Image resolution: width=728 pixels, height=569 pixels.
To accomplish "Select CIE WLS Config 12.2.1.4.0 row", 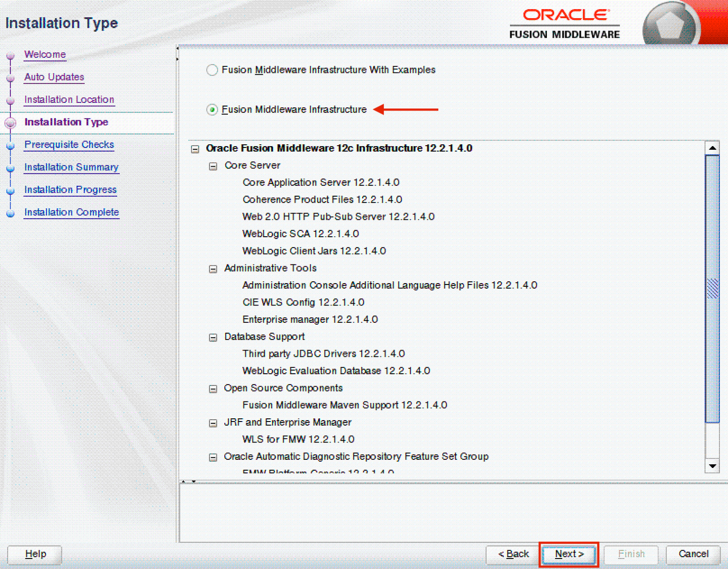I will pyautogui.click(x=303, y=303).
